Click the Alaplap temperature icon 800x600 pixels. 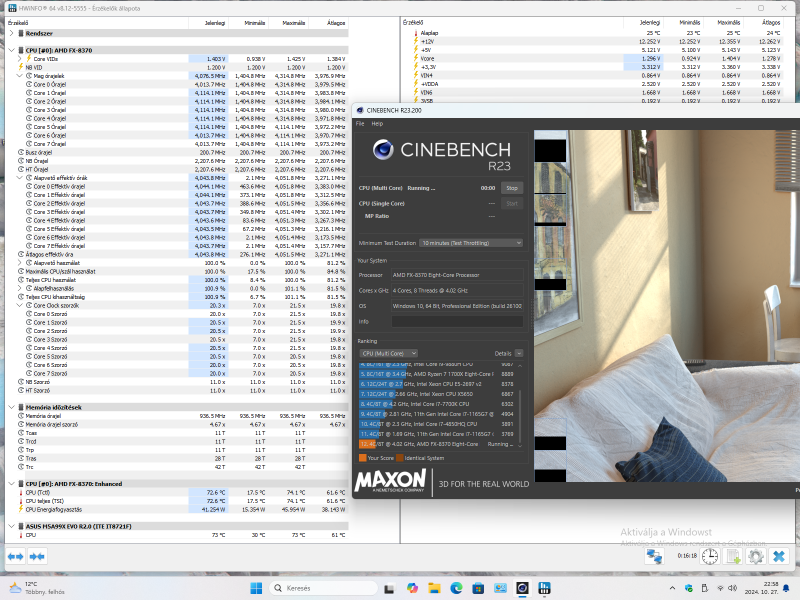click(x=416, y=33)
